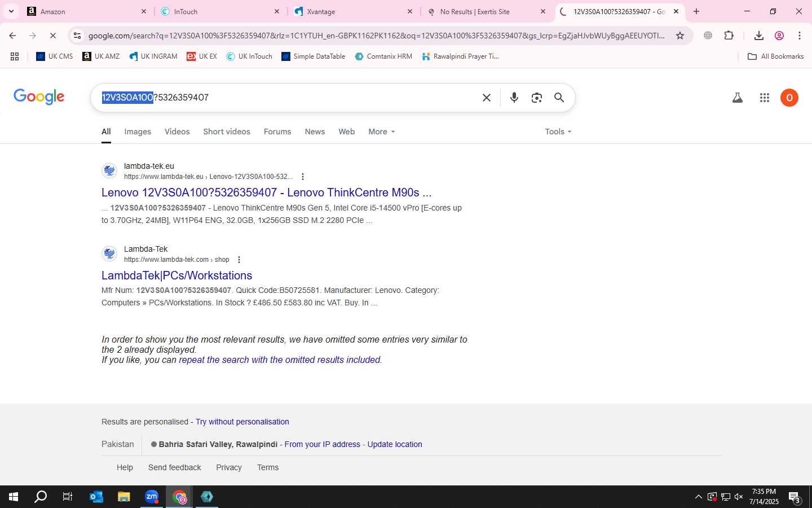Select the Videos results tab
Image resolution: width=812 pixels, height=508 pixels.
coord(177,132)
